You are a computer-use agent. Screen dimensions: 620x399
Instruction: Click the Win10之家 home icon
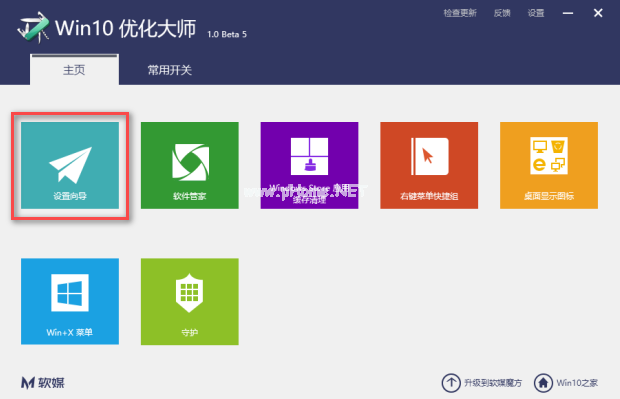[543, 383]
